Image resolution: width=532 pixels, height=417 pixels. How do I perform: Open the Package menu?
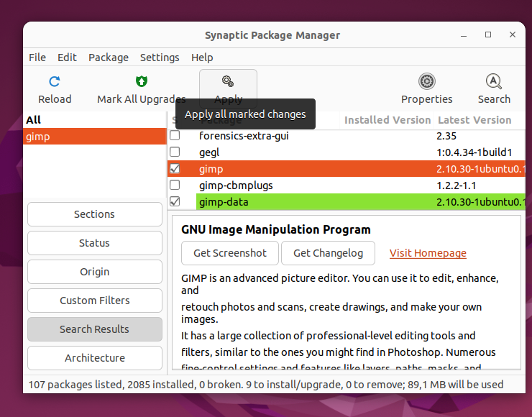click(x=109, y=58)
